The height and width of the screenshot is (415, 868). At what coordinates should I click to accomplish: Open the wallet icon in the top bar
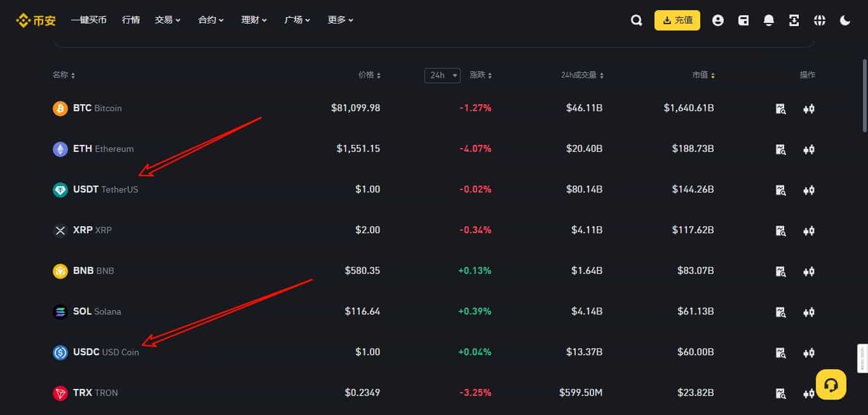(x=743, y=20)
